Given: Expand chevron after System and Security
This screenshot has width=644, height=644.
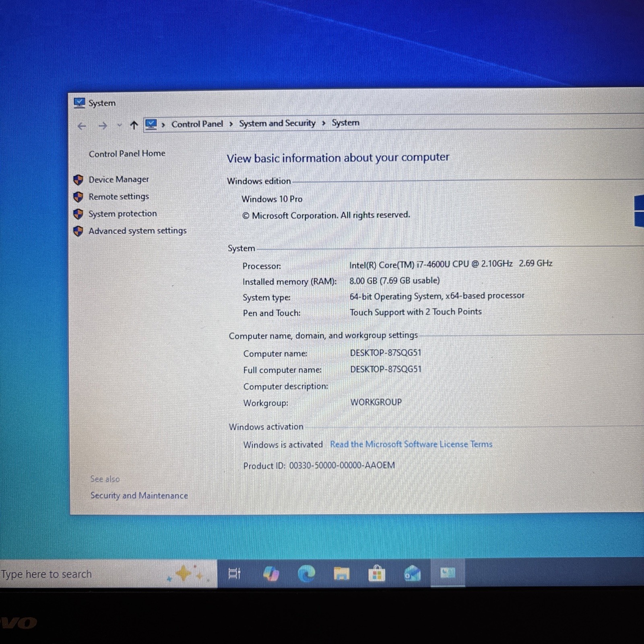Looking at the screenshot, I should tap(324, 123).
